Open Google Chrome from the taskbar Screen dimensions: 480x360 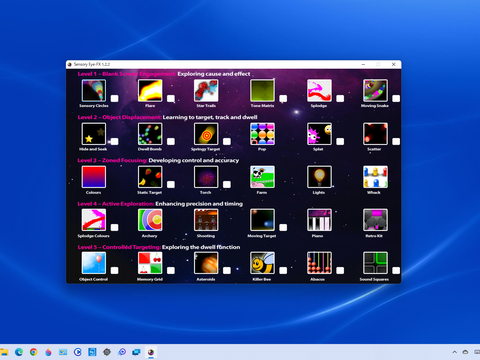pos(33,352)
